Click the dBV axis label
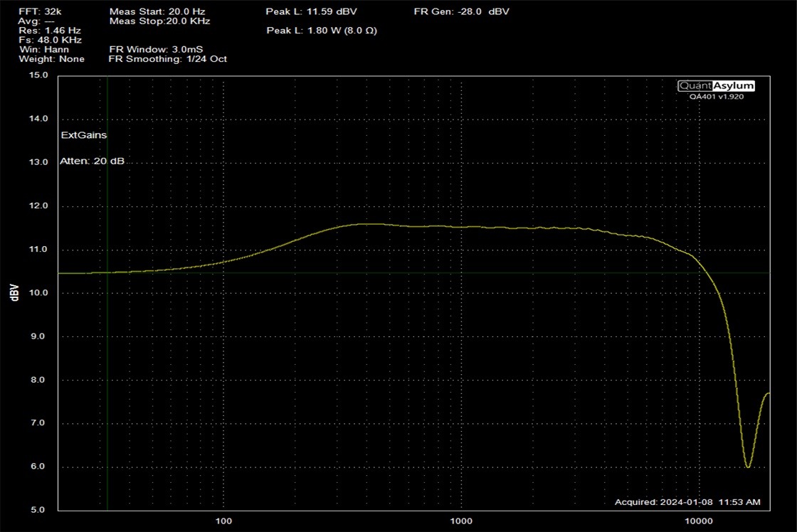The width and height of the screenshot is (797, 532). click(x=14, y=293)
